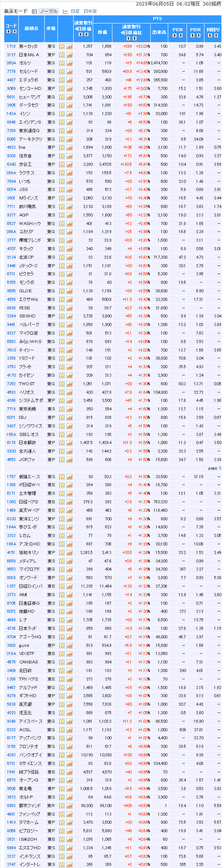Open stock code 7352 link
Image resolution: width=224 pixels, height=868 pixels.
click(11, 384)
